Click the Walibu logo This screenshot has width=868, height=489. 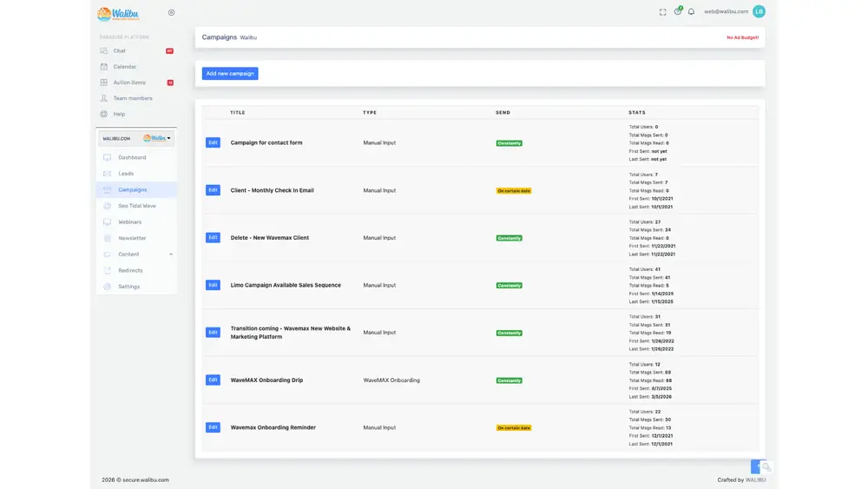click(118, 14)
